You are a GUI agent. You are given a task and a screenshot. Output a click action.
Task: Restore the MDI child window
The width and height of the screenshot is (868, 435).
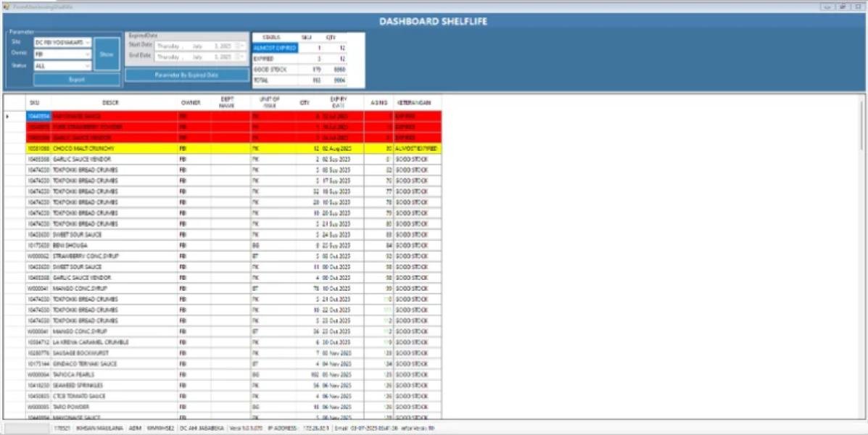point(844,7)
